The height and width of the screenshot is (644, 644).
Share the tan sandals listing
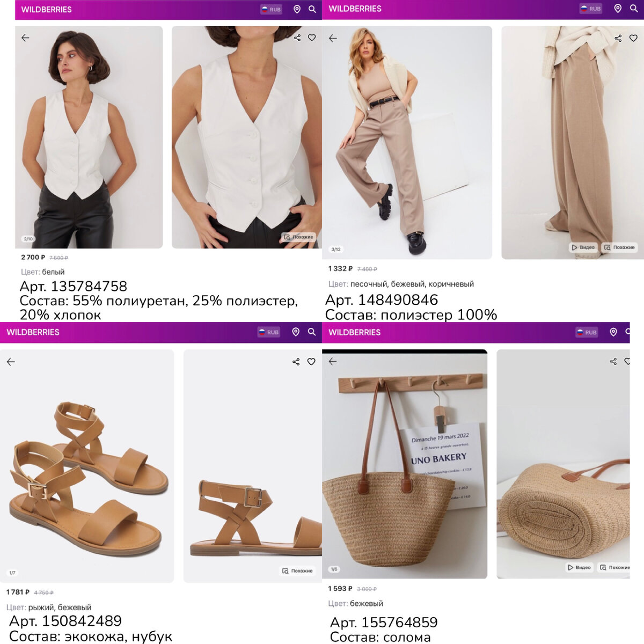coord(296,362)
